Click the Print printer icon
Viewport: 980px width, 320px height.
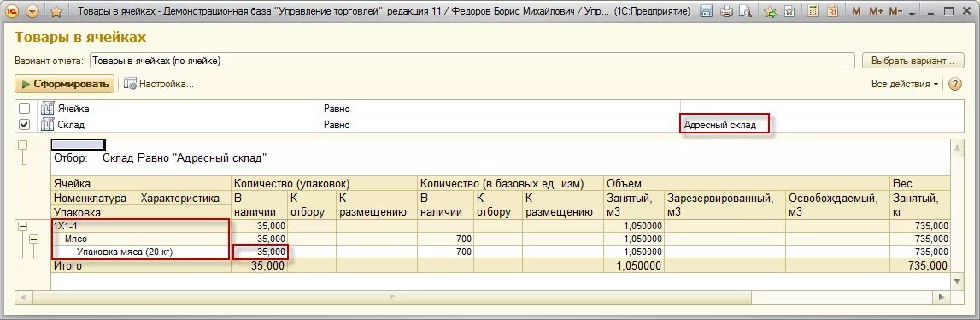click(x=726, y=11)
